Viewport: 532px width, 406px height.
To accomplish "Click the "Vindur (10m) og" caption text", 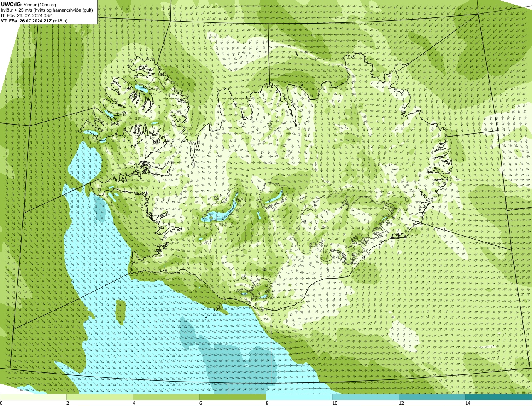I will pyautogui.click(x=40, y=5).
